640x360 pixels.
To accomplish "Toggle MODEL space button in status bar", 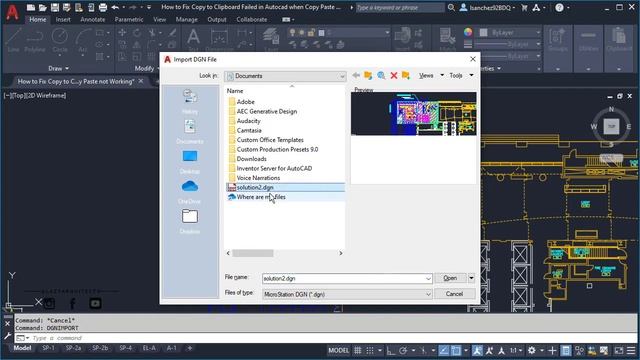I will click(339, 350).
